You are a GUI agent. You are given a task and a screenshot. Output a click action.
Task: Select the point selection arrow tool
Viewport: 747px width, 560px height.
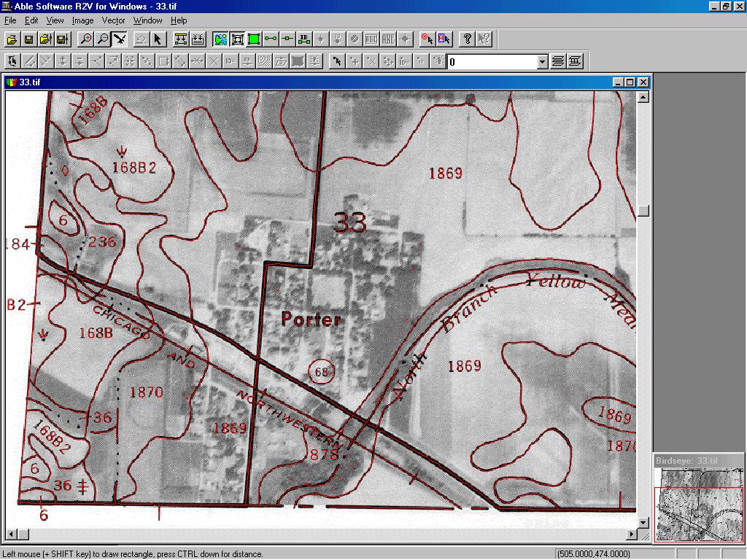click(338, 61)
